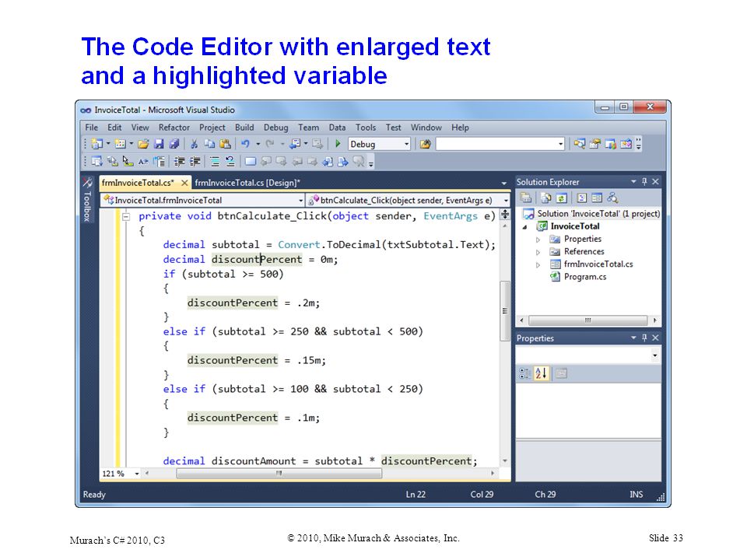Start debugging with the green play icon
This screenshot has width=747, height=560.
[338, 144]
